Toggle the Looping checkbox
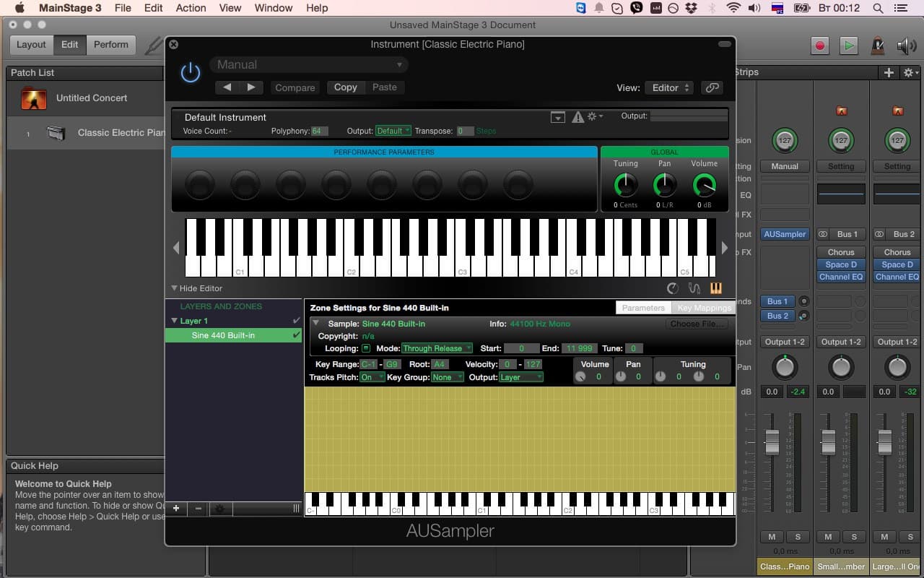 pyautogui.click(x=366, y=348)
